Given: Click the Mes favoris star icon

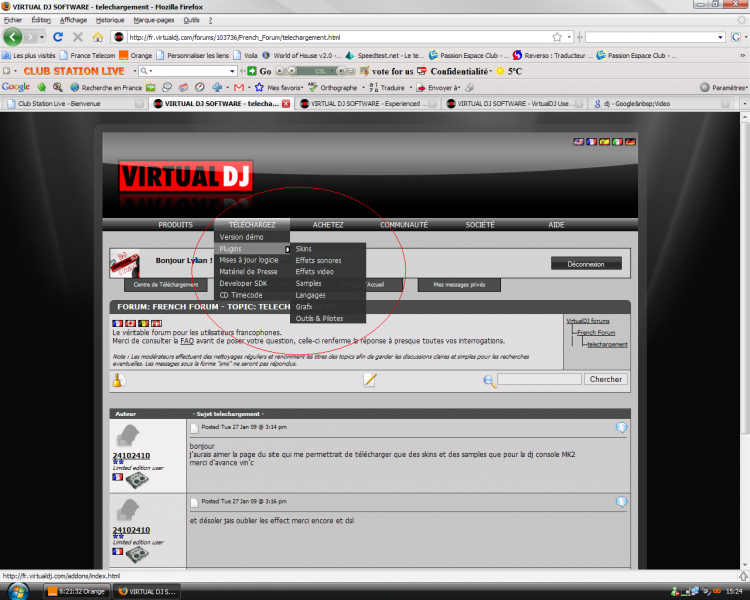Looking at the screenshot, I should tap(259, 88).
